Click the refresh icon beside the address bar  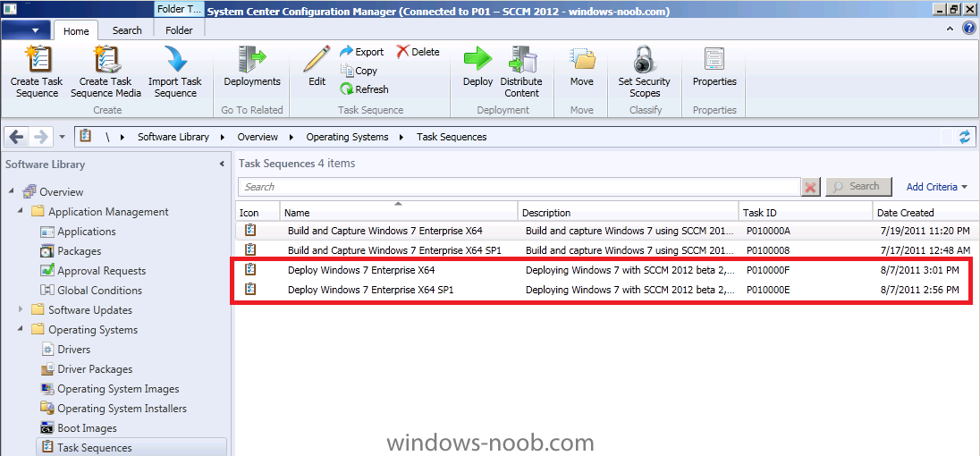click(x=966, y=137)
